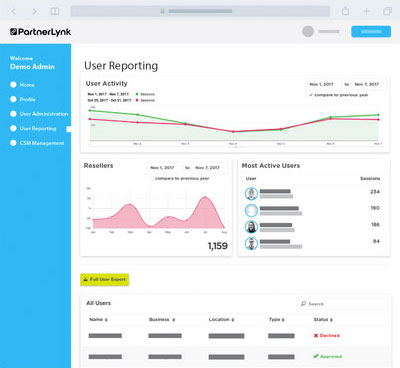Image resolution: width=400 pixels, height=368 pixels.
Task: Sort All Users by Location
Action: (221, 319)
